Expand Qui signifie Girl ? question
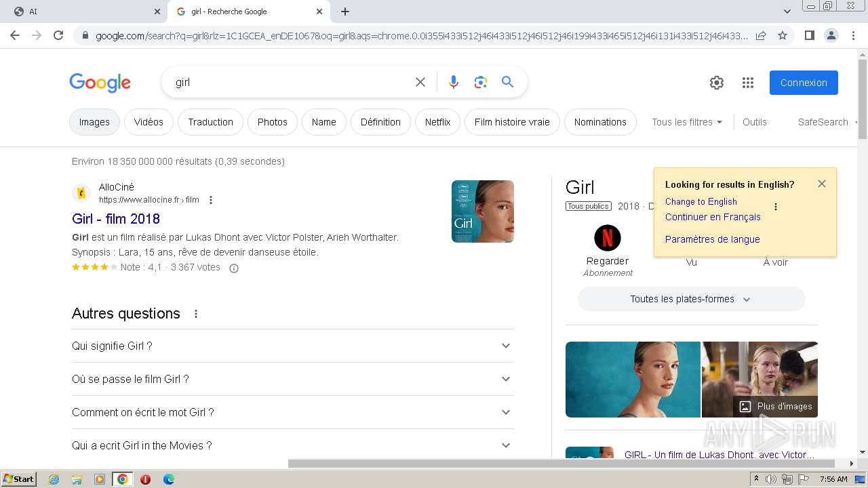 tap(293, 346)
